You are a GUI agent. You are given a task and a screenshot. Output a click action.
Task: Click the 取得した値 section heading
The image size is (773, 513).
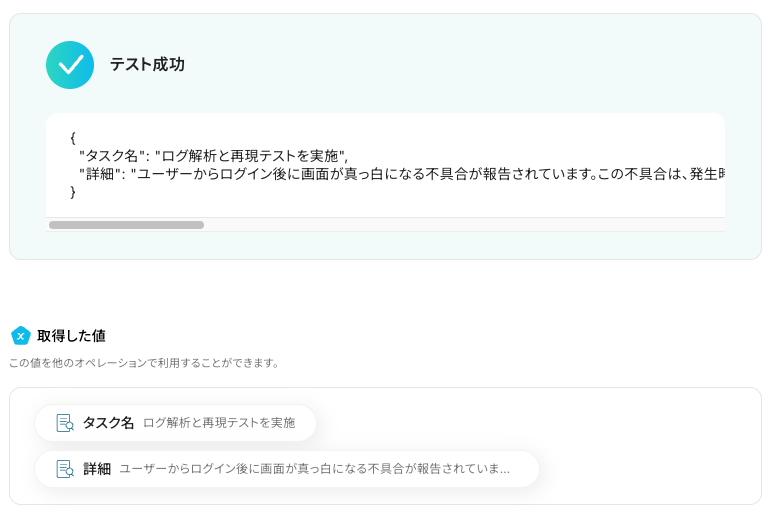point(71,336)
